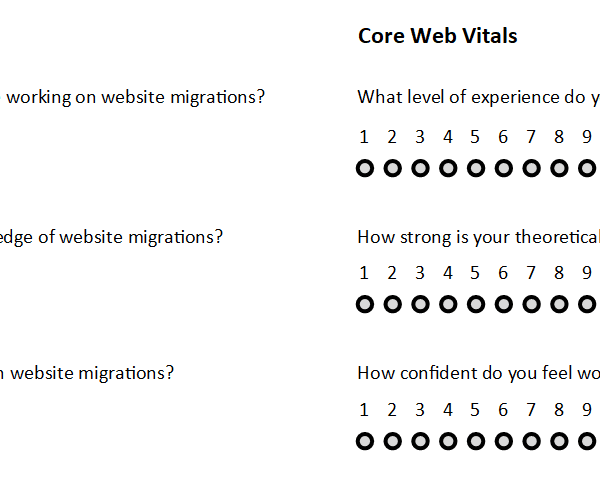The width and height of the screenshot is (600, 500).
Task: Set theoretical knowledge rating to 2
Action: 393,304
